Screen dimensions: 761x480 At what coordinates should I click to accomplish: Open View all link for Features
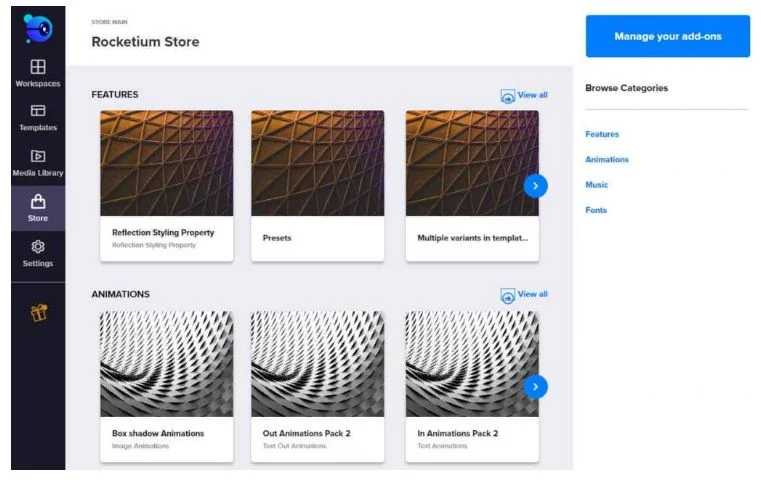532,95
